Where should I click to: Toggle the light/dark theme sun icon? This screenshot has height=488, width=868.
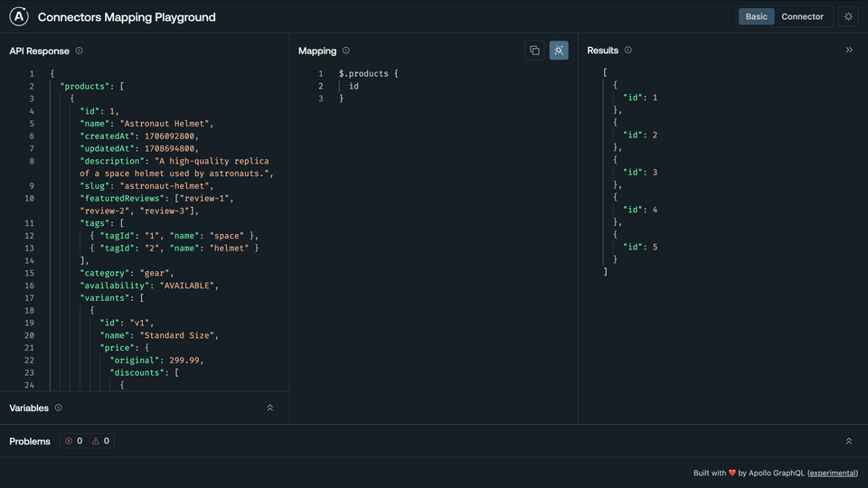point(848,16)
